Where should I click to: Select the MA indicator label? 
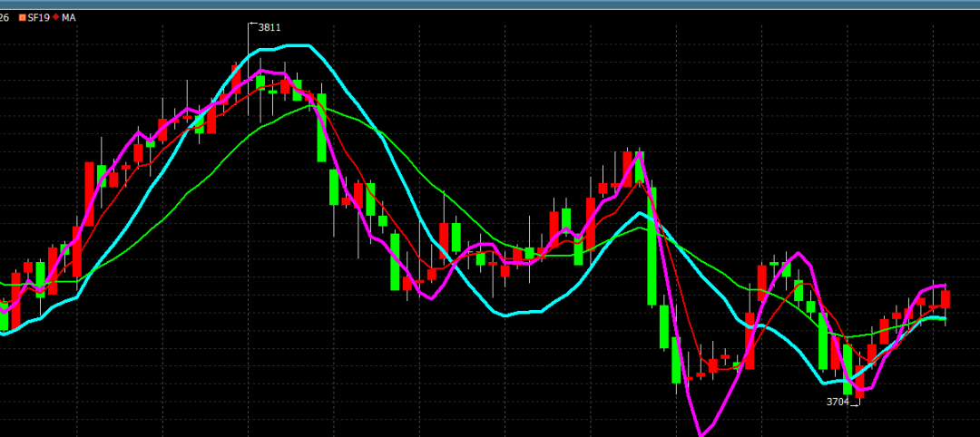click(69, 17)
